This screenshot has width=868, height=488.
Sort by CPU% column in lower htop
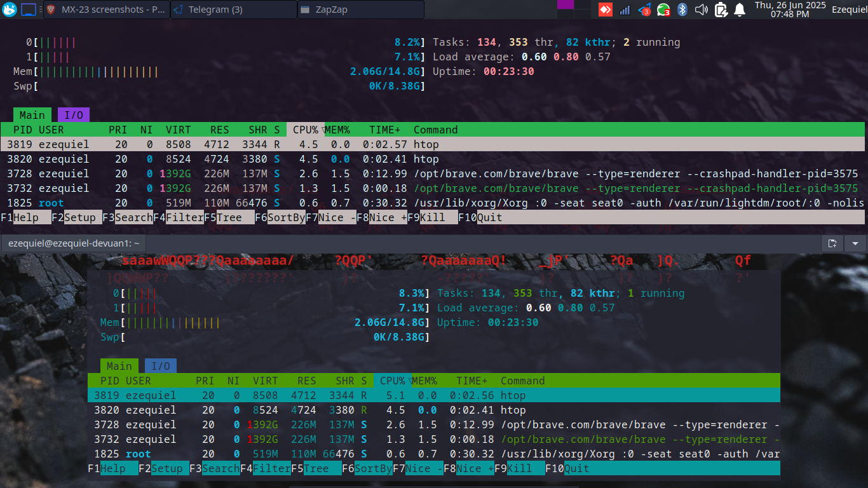pyautogui.click(x=393, y=381)
